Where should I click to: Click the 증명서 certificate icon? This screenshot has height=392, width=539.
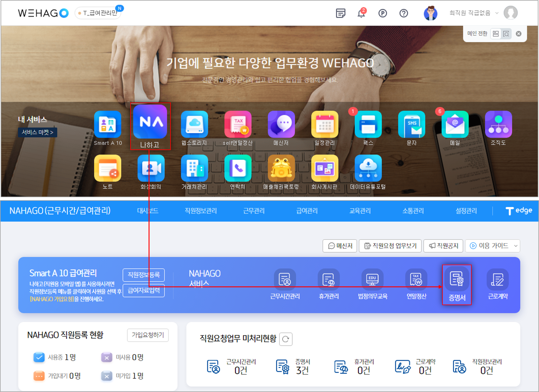457,280
